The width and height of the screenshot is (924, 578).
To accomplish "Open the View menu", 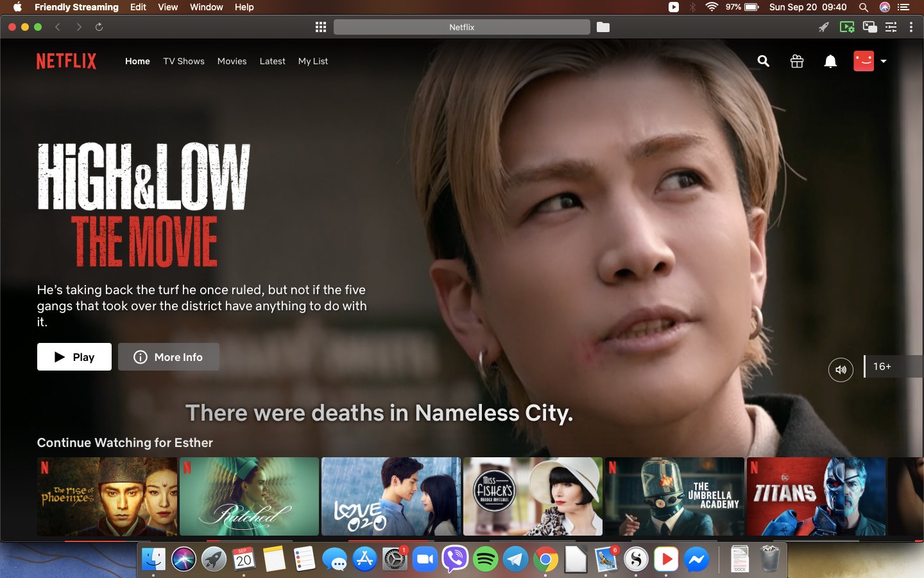I will point(168,7).
